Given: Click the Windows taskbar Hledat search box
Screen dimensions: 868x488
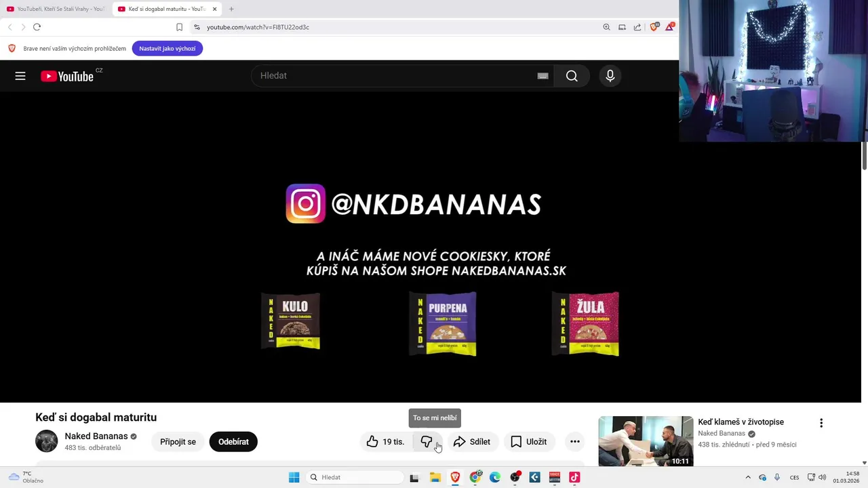Looking at the screenshot, I should pyautogui.click(x=355, y=477).
